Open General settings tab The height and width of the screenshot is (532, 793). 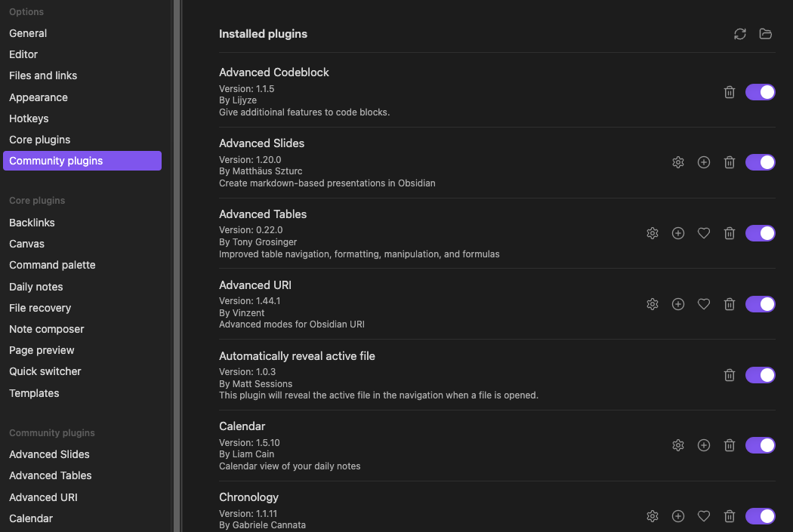click(82, 33)
